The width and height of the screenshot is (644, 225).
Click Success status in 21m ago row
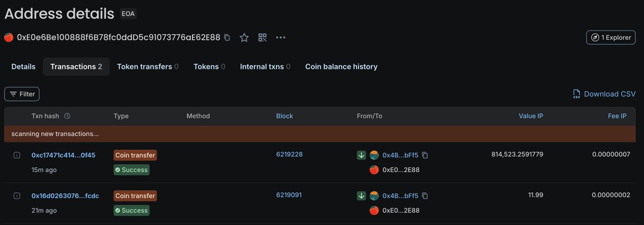point(131,211)
